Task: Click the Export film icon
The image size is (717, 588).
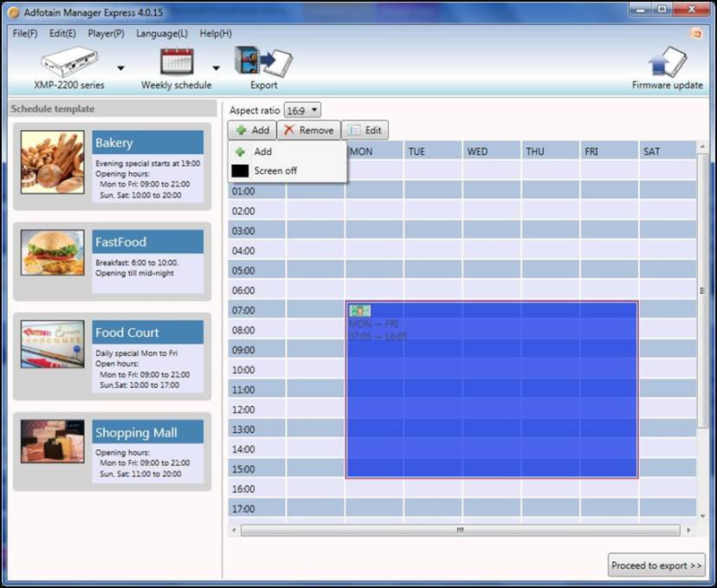Action: pyautogui.click(x=263, y=61)
